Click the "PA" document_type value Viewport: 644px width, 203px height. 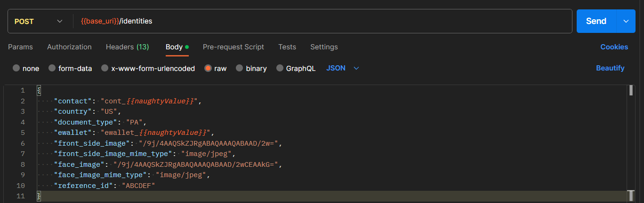(135, 122)
